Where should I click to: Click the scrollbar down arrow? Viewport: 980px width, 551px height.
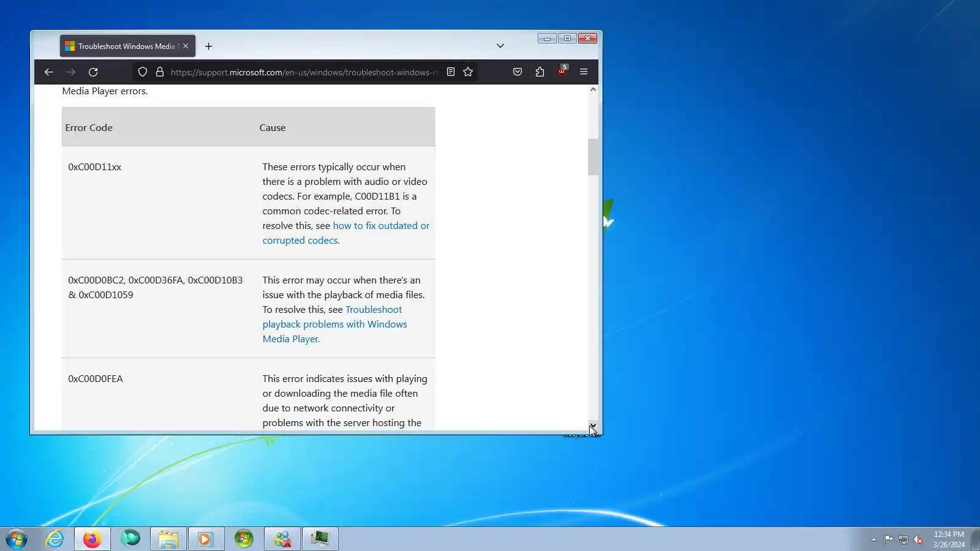[x=593, y=425]
